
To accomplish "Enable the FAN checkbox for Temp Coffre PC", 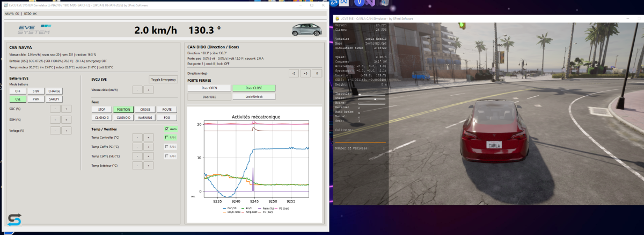I will tap(167, 147).
